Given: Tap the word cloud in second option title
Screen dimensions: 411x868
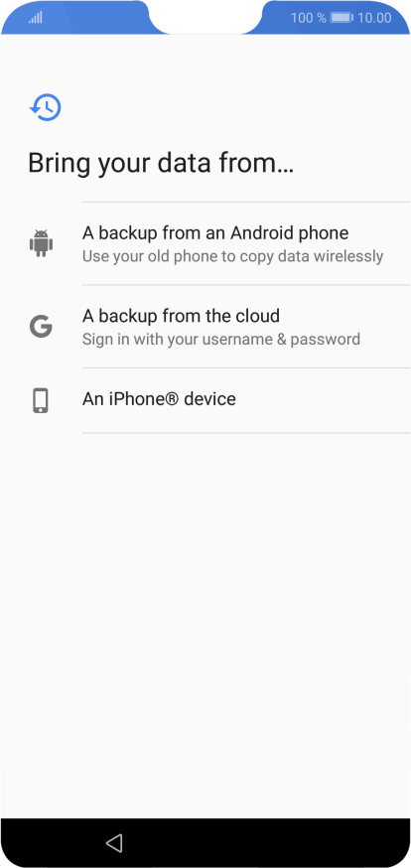Looking at the screenshot, I should tap(257, 316).
